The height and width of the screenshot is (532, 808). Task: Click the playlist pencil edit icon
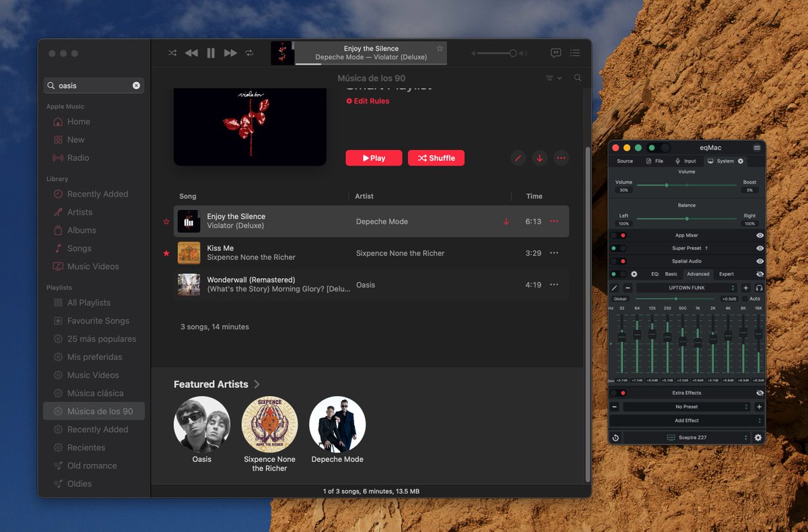click(x=518, y=158)
